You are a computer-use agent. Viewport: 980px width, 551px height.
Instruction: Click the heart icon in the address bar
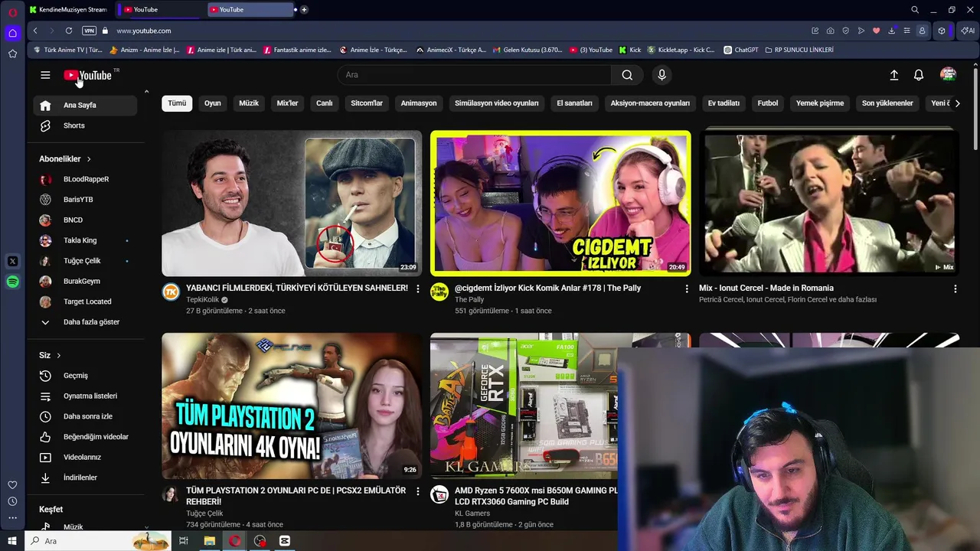tap(876, 31)
